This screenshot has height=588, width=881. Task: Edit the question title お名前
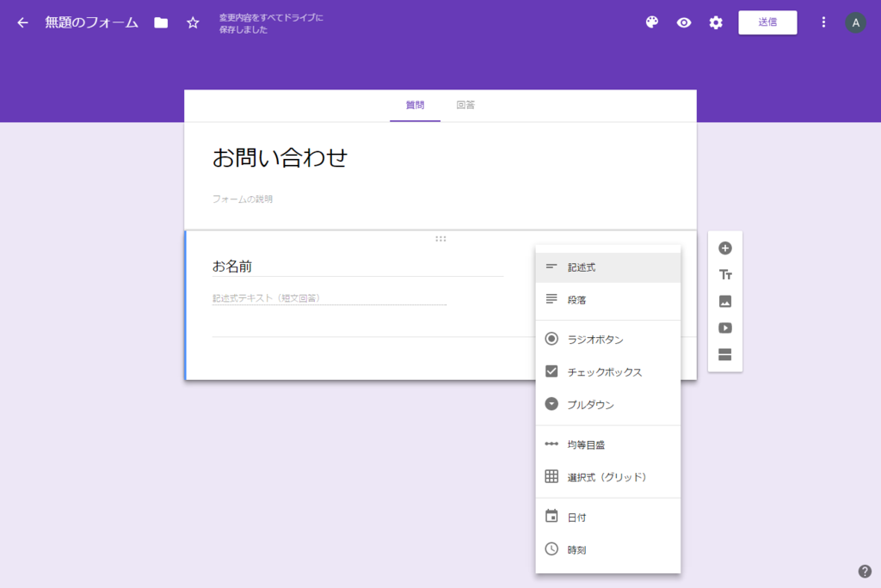357,266
